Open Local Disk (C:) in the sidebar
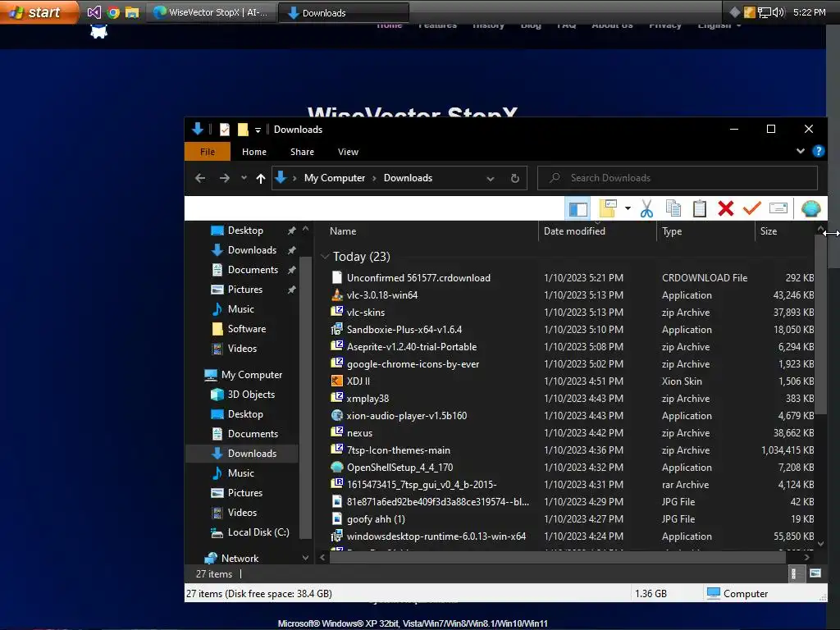Screen dimensions: 840x630 [x=258, y=532]
